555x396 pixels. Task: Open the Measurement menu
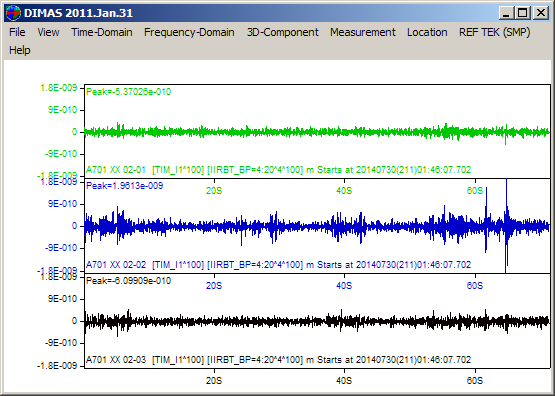tap(363, 32)
